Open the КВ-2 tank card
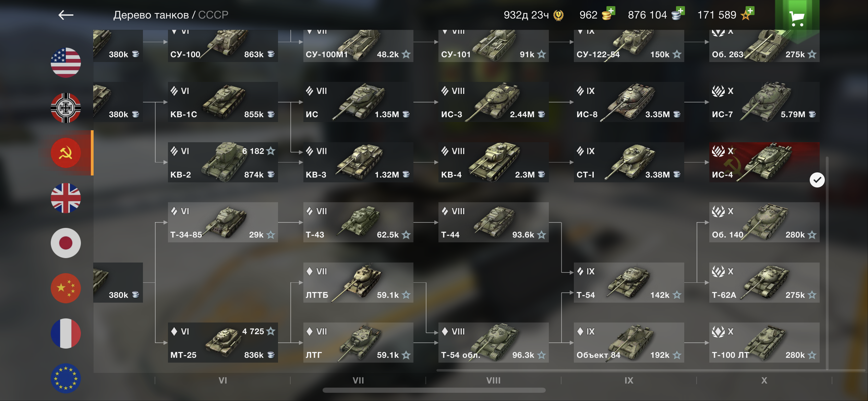Image resolution: width=868 pixels, height=401 pixels. (x=223, y=162)
